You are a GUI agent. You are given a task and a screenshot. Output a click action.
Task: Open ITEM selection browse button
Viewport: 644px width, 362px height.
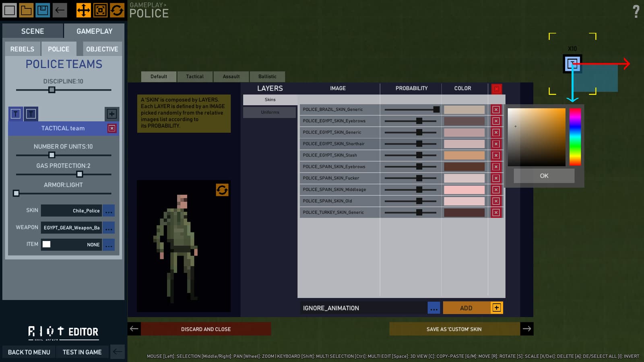109,245
